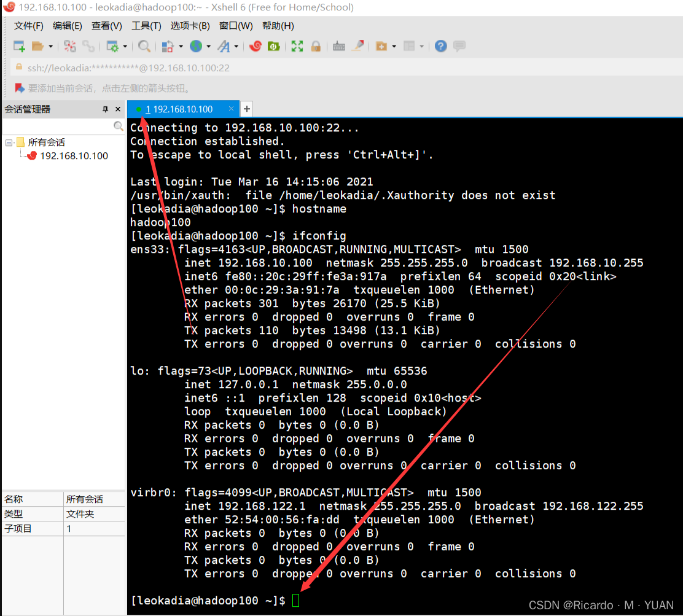Open the virtual keyboard toolbar icon
The image size is (683, 616).
tap(338, 46)
